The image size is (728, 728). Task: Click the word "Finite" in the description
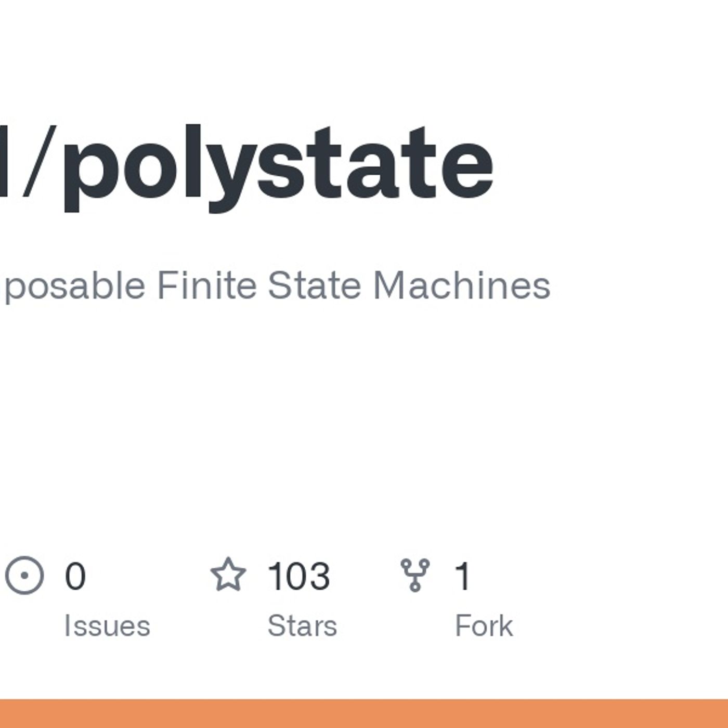(x=206, y=285)
